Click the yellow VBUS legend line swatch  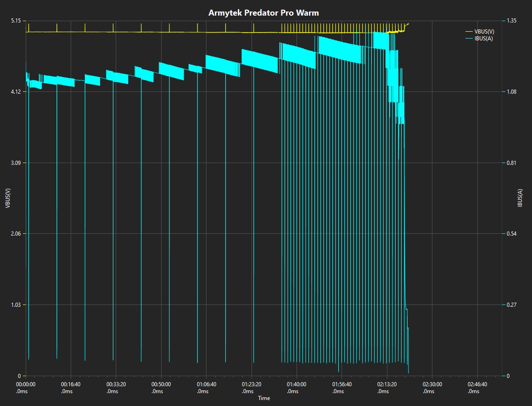[469, 32]
